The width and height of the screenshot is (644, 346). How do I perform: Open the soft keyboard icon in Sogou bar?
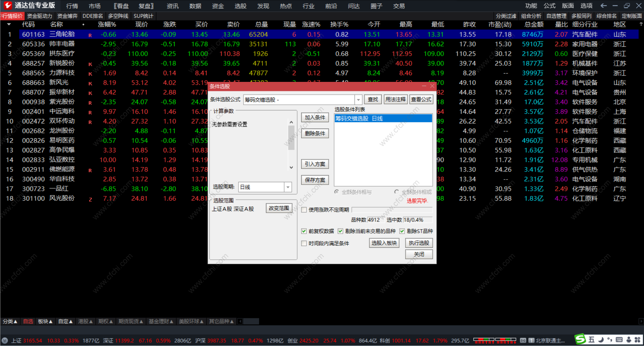[x=619, y=340]
